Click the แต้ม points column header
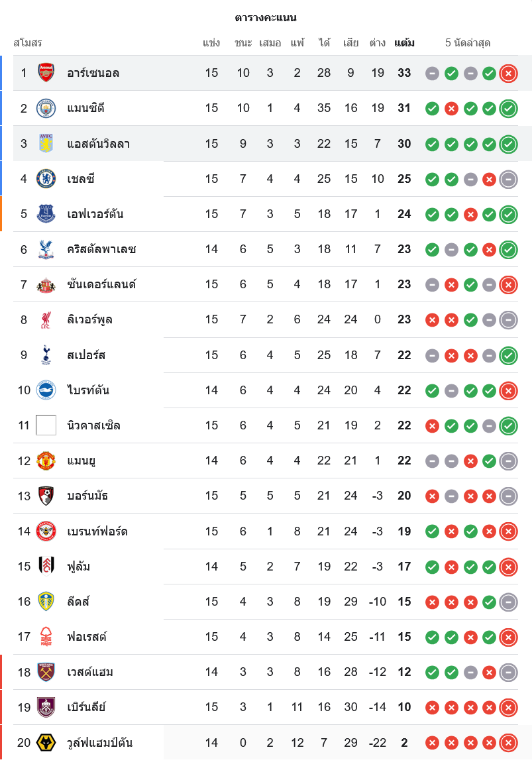Viewport: 532px width, 770px height. click(x=404, y=43)
